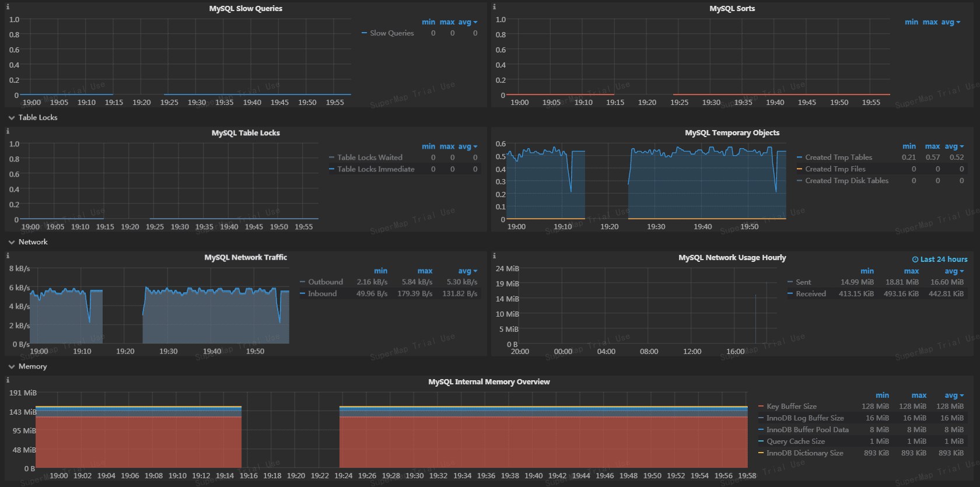Viewport: 980px width, 487px height.
Task: Click the Temporary Objects graph area
Action: point(645,181)
